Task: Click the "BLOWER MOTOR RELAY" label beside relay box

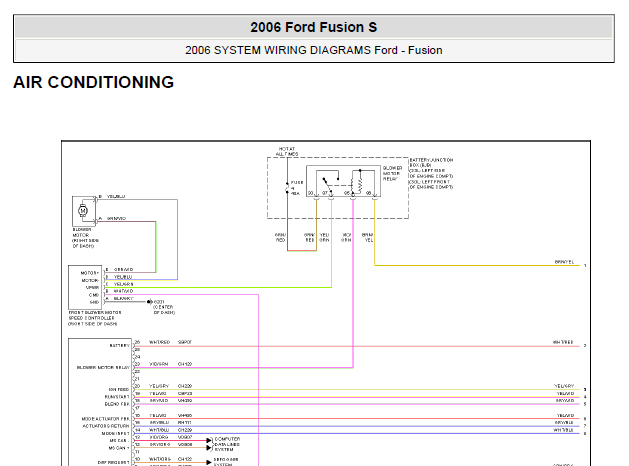Action: [392, 173]
